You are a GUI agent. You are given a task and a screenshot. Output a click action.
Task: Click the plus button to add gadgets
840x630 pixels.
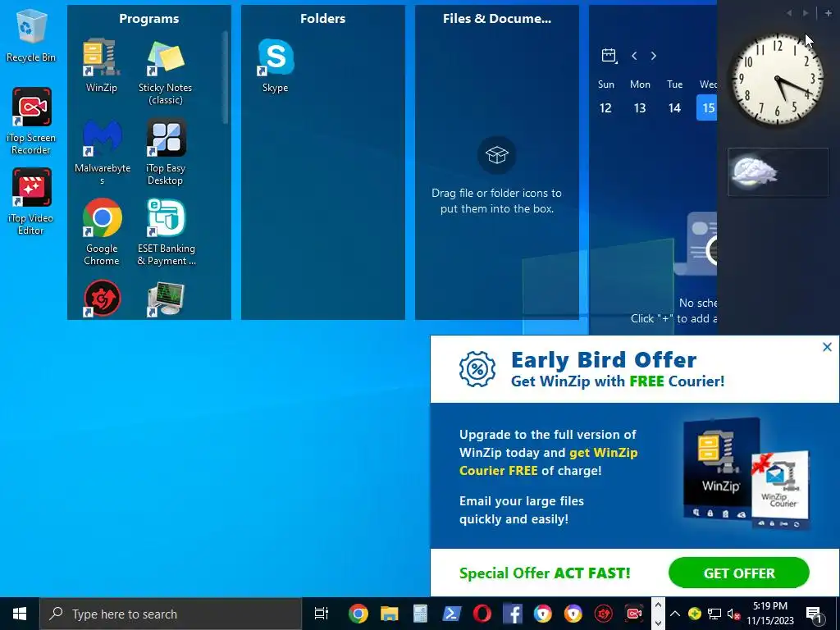(x=829, y=13)
